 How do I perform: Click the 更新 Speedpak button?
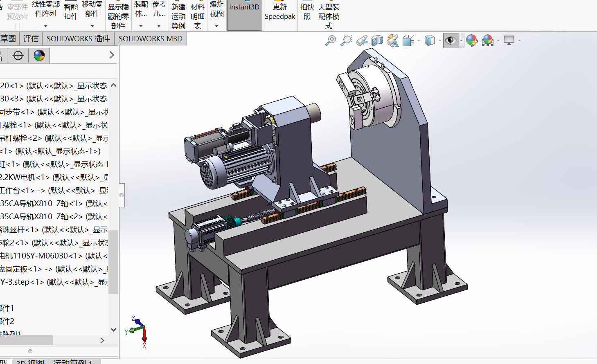tap(280, 12)
